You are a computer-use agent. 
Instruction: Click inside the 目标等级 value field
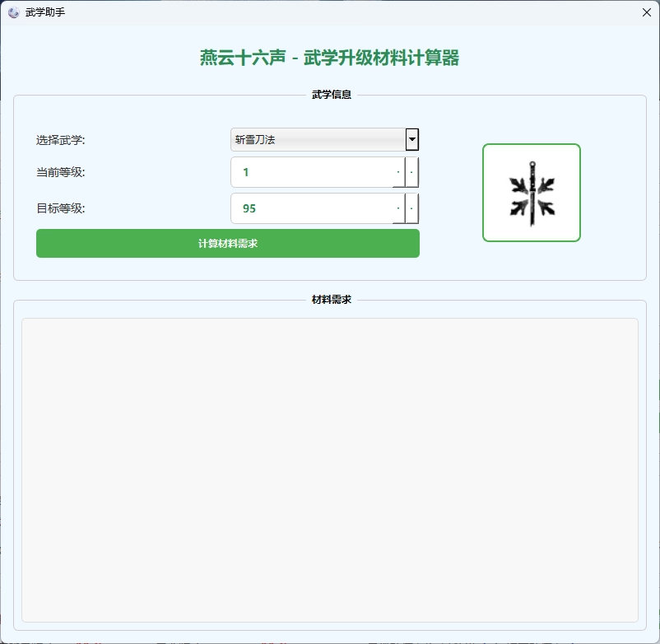[x=313, y=209]
